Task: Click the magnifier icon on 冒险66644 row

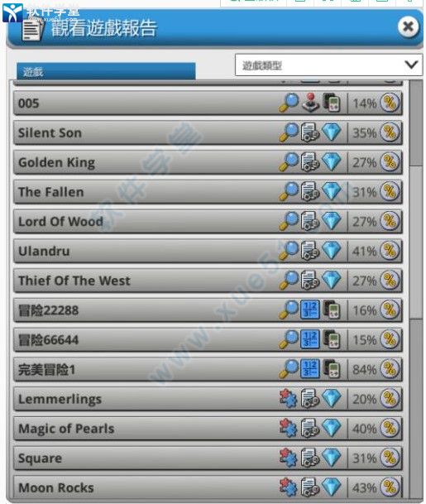Action: [289, 339]
